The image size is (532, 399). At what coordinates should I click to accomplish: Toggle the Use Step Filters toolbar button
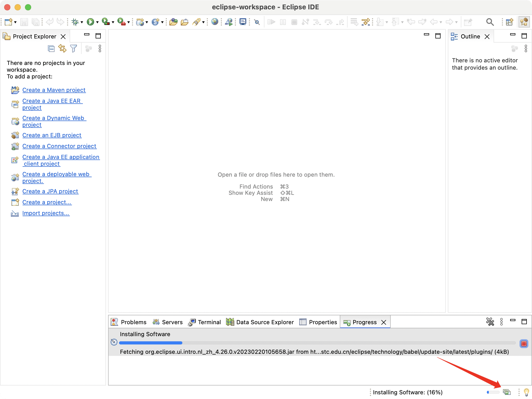pyautogui.click(x=365, y=22)
